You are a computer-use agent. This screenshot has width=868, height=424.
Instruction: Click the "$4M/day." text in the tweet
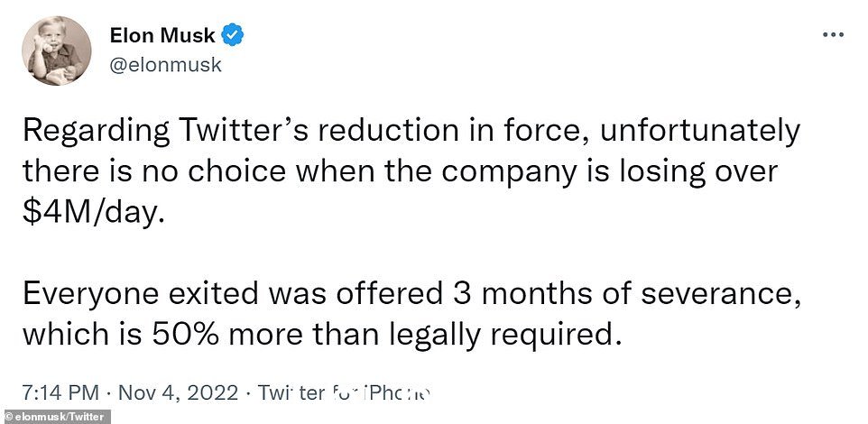94,214
